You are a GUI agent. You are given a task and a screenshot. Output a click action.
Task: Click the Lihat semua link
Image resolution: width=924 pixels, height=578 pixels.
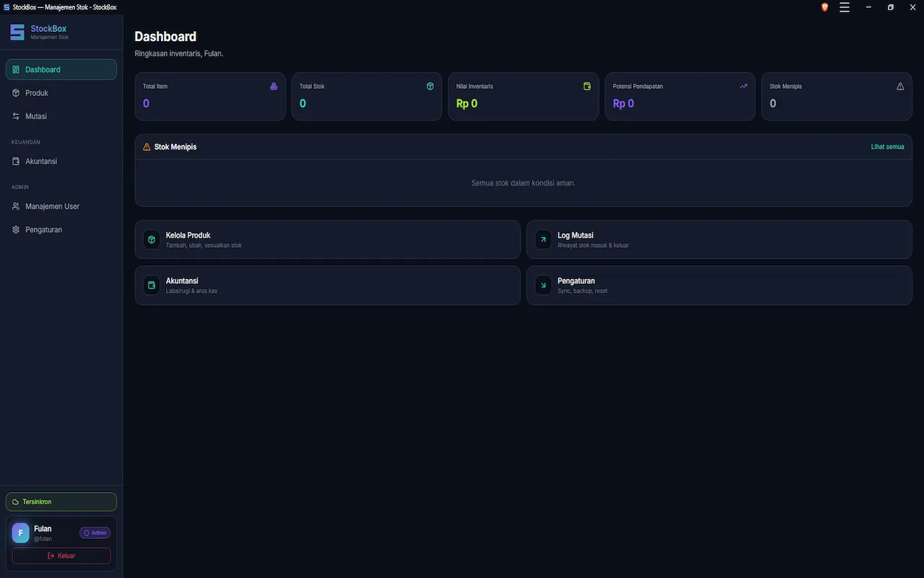887,147
